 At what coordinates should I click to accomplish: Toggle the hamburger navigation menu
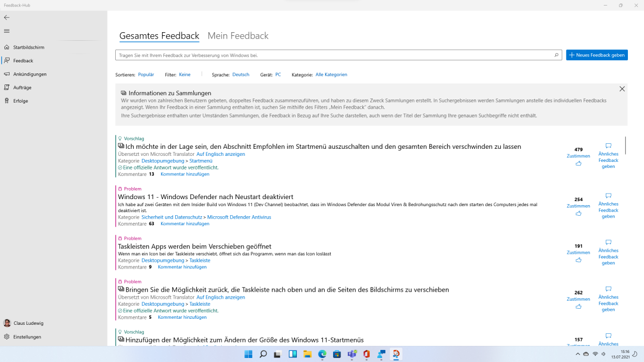[7, 31]
